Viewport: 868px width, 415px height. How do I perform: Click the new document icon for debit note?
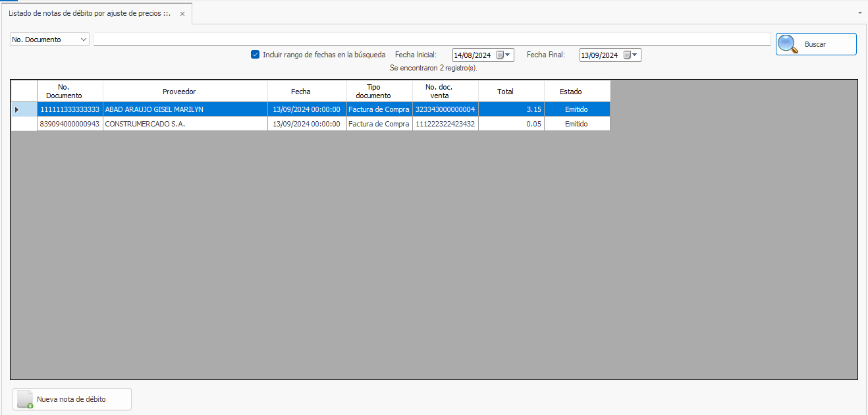click(x=25, y=399)
